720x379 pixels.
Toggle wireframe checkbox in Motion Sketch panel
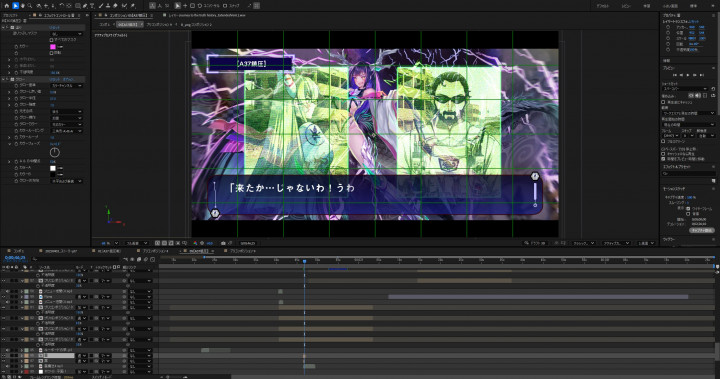[688, 209]
